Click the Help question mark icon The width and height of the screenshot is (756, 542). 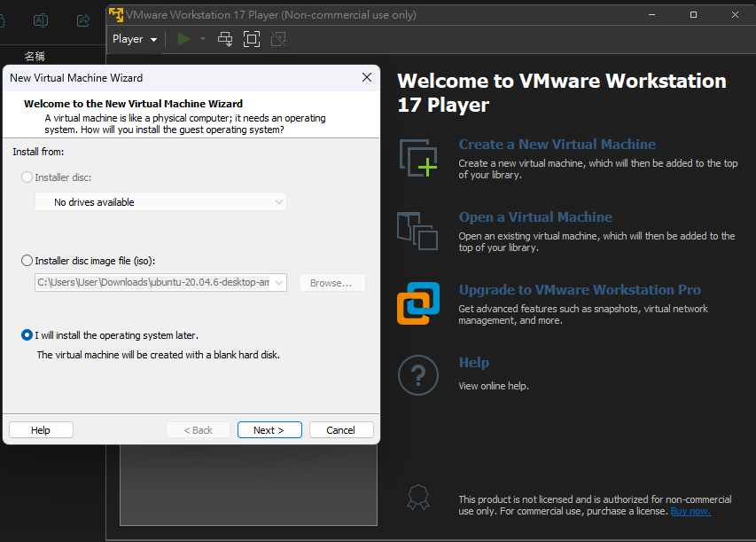pos(418,375)
